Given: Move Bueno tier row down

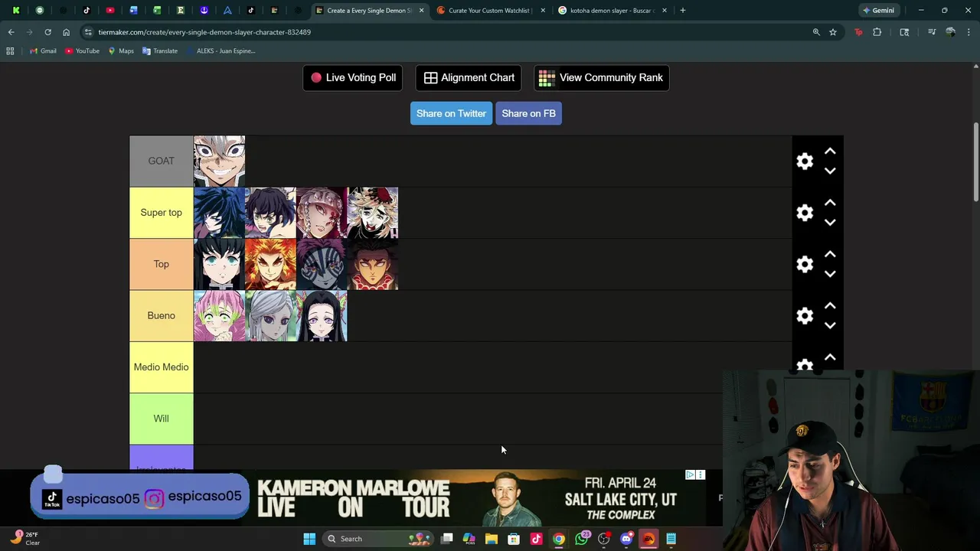Looking at the screenshot, I should (x=830, y=324).
